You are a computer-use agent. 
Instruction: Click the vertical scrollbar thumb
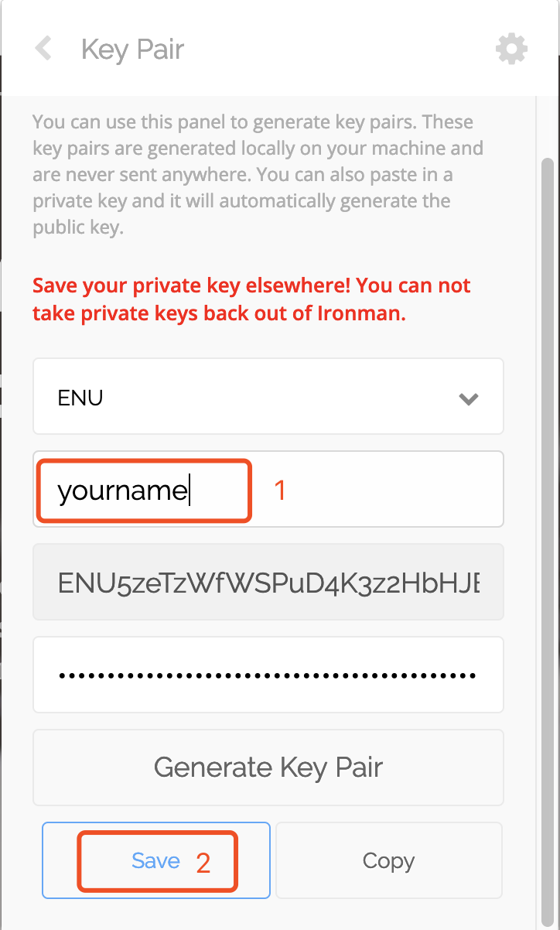pyautogui.click(x=548, y=542)
